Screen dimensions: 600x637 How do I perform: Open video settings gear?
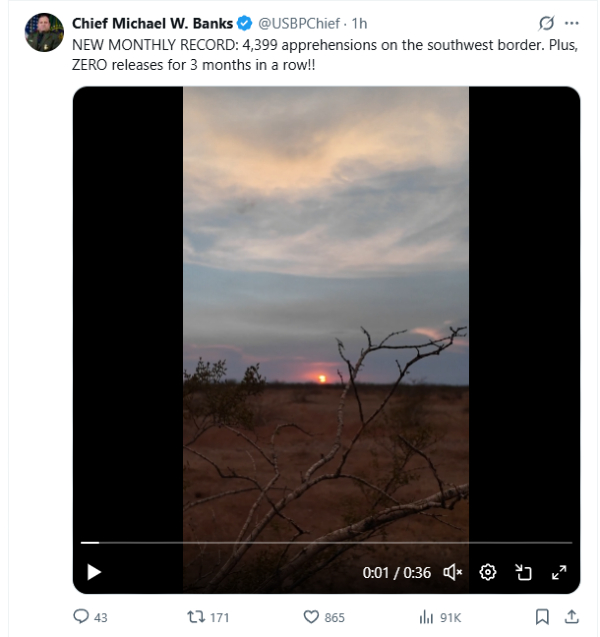pyautogui.click(x=488, y=572)
